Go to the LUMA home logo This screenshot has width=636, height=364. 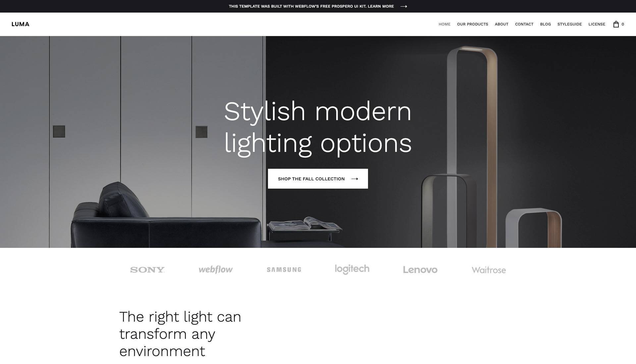[21, 24]
